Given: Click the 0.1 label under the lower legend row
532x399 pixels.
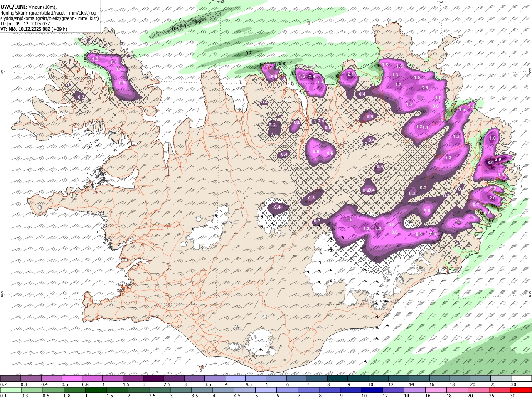Looking at the screenshot, I should tap(3, 396).
